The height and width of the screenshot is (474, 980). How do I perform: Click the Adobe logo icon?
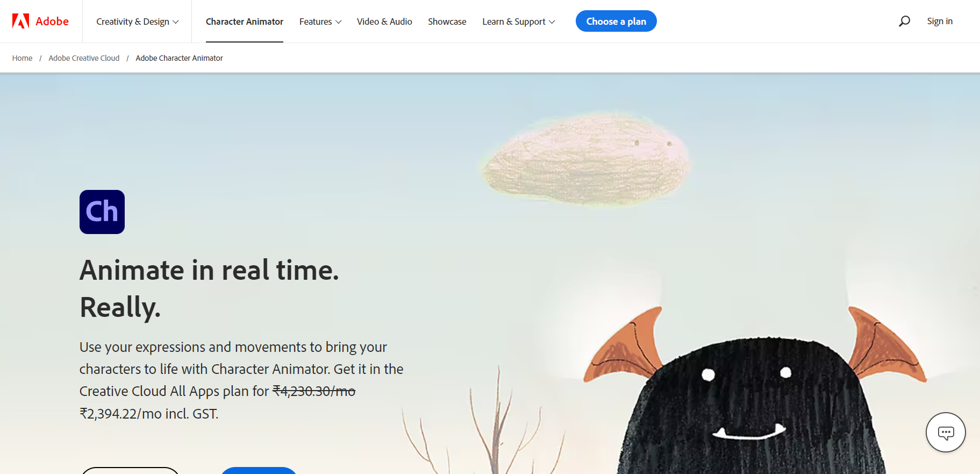[x=20, y=21]
